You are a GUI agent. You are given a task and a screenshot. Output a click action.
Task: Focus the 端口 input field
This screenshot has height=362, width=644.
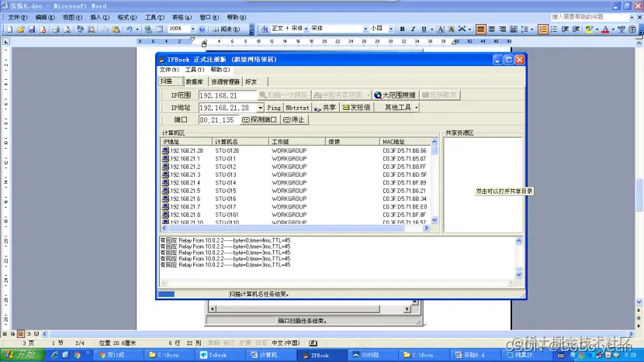coord(218,120)
